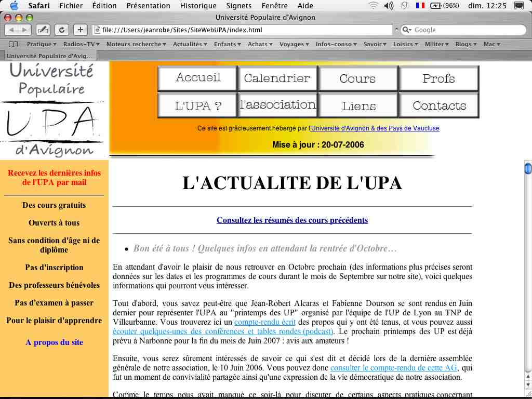Expand the Actualités bookmarks folder
Viewport: 532px width, 399px height.
[190, 44]
